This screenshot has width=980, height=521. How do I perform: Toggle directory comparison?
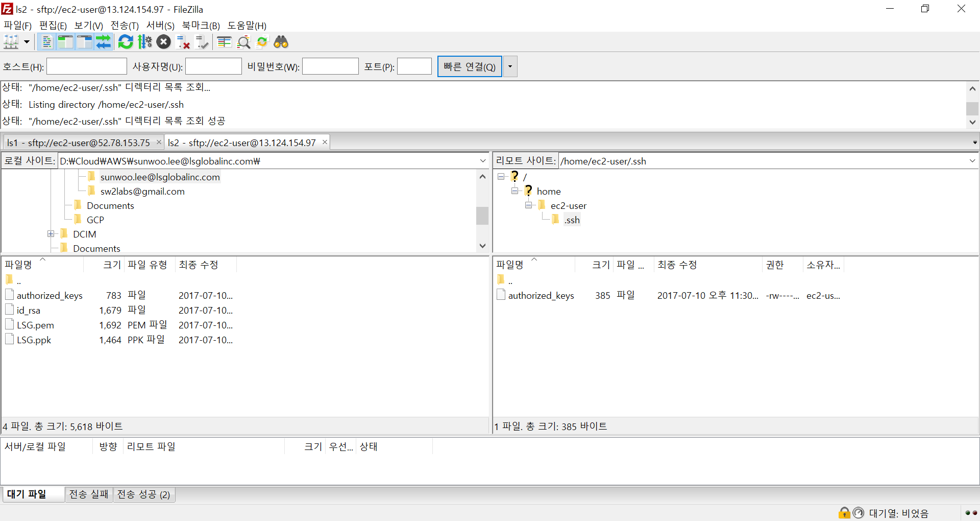pos(243,42)
